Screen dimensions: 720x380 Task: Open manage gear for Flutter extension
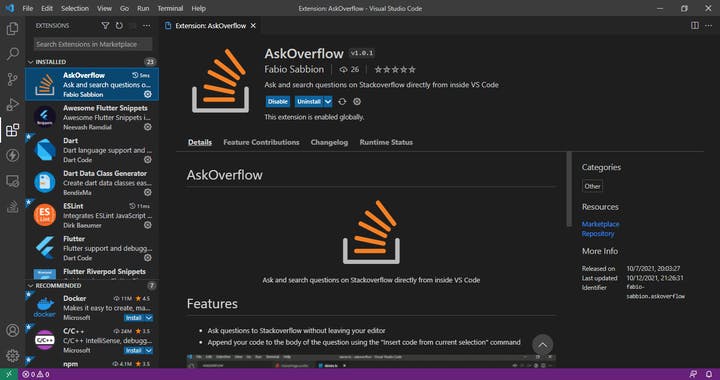coord(147,257)
